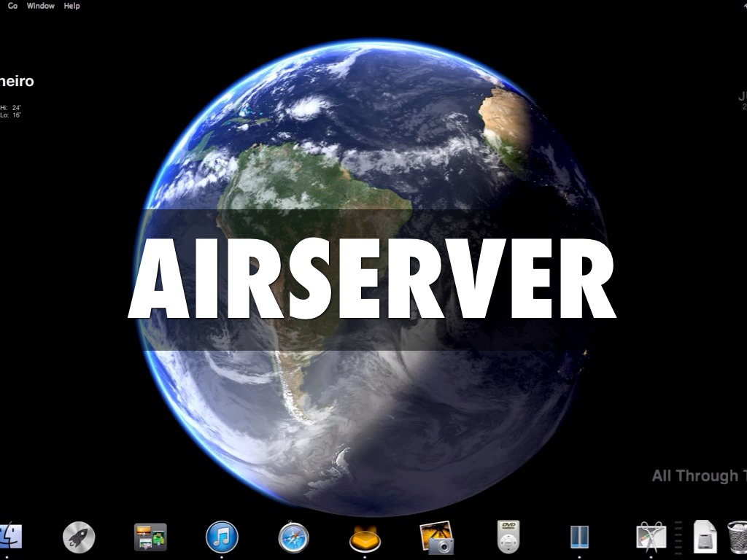The width and height of the screenshot is (747, 560).
Task: Open iTunes music note icon
Action: 222,537
